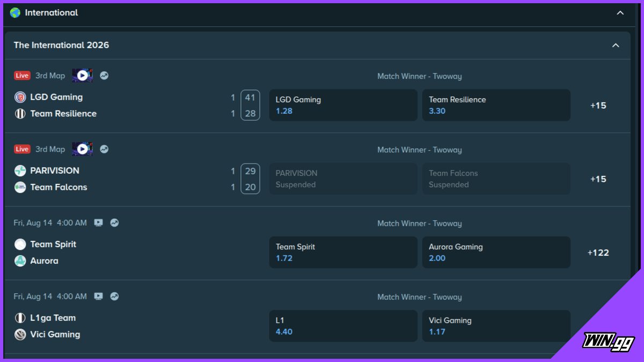Open L1ga Team name in match row
This screenshot has width=644, height=362.
[x=53, y=317]
